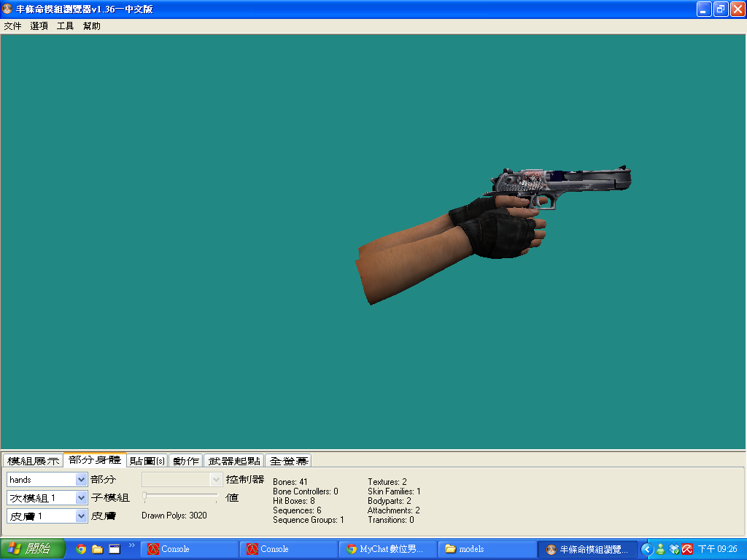Click the "Transitions: 0" text
Viewport: 747px width, 560px height.
(391, 520)
